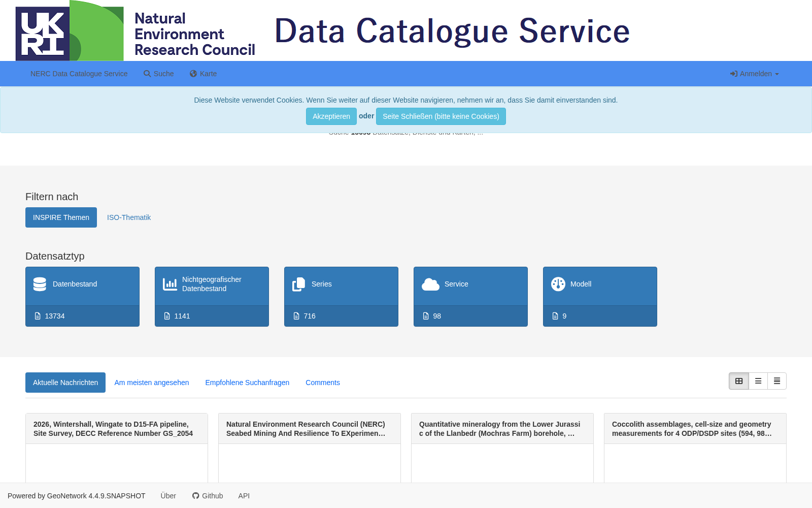The image size is (812, 508).
Task: Click the Service cloud icon
Action: pyautogui.click(x=430, y=284)
